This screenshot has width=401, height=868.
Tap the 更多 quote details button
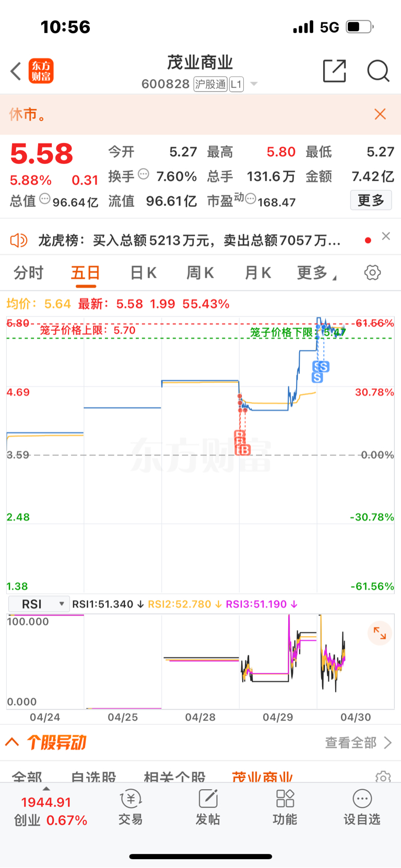(371, 200)
